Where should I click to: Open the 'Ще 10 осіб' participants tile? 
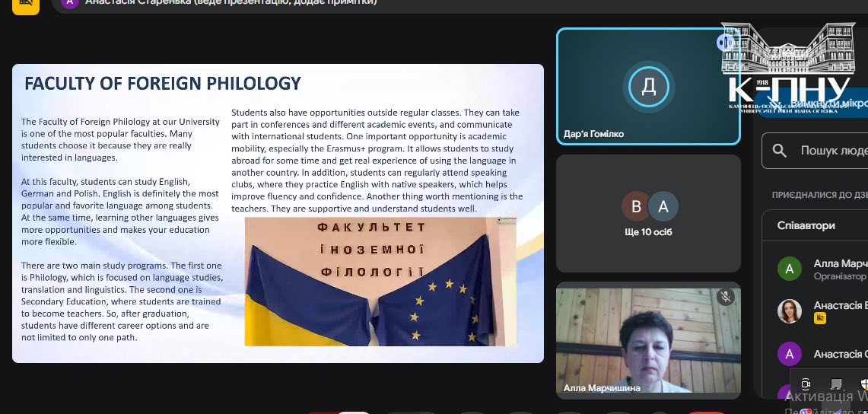tap(648, 214)
